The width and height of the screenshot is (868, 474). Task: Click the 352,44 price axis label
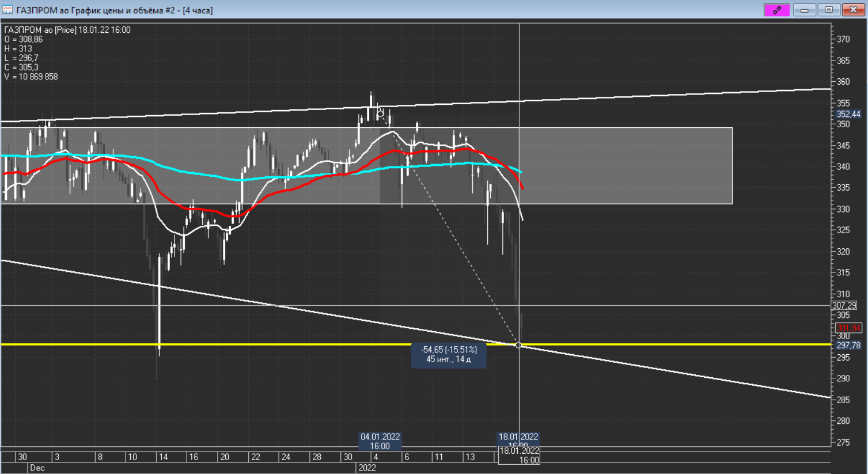tap(848, 114)
